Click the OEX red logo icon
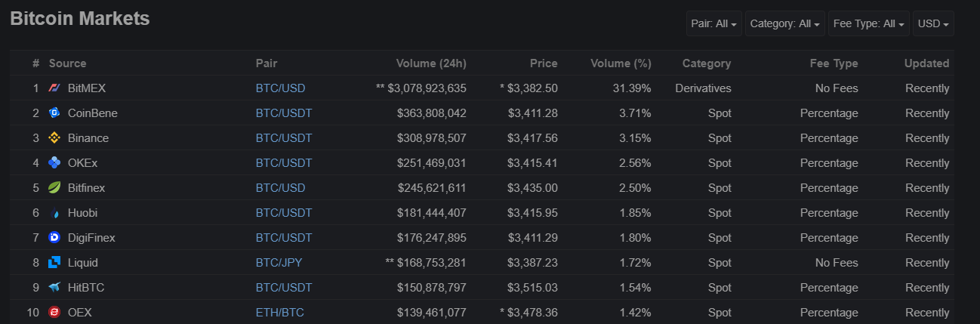980x324 pixels. click(x=54, y=313)
